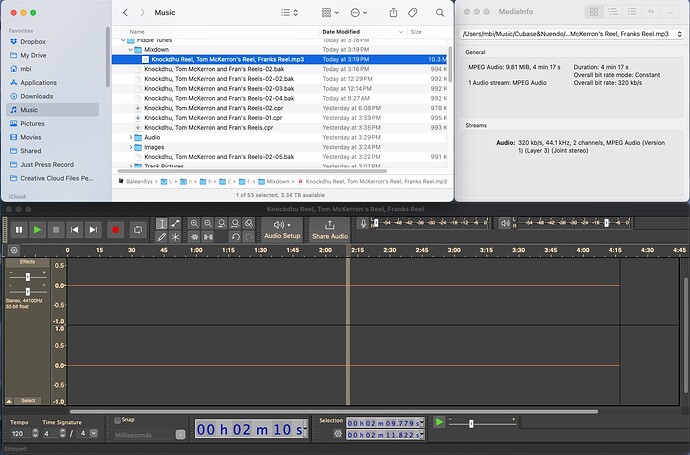Adjust the recording level slider
This screenshot has height=455, width=690.
[376, 223]
